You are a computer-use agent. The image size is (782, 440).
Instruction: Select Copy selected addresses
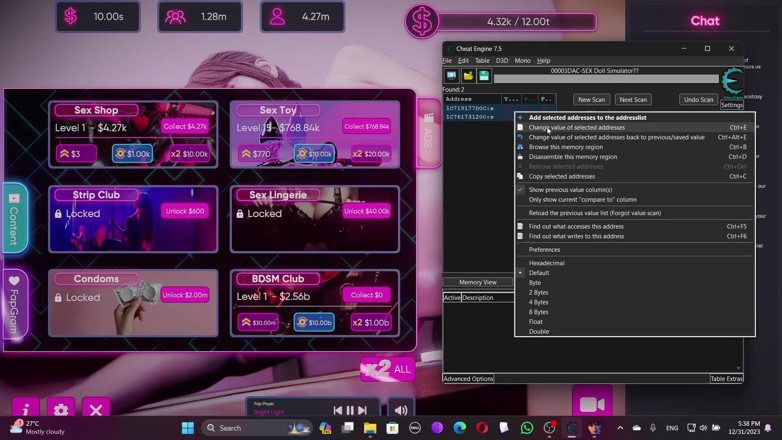pos(634,177)
